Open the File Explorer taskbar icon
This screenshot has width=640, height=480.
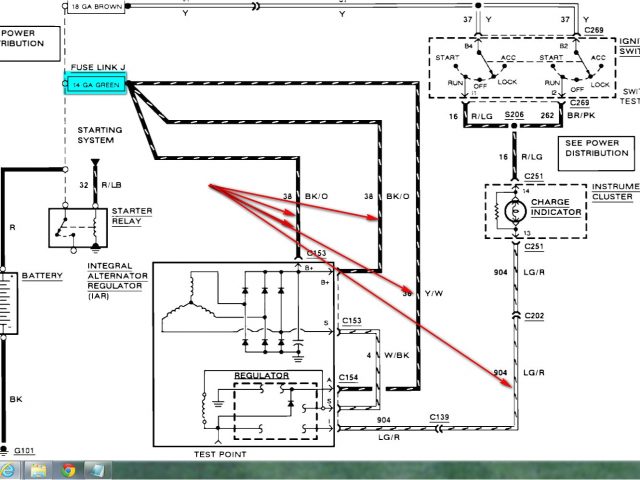pos(40,469)
